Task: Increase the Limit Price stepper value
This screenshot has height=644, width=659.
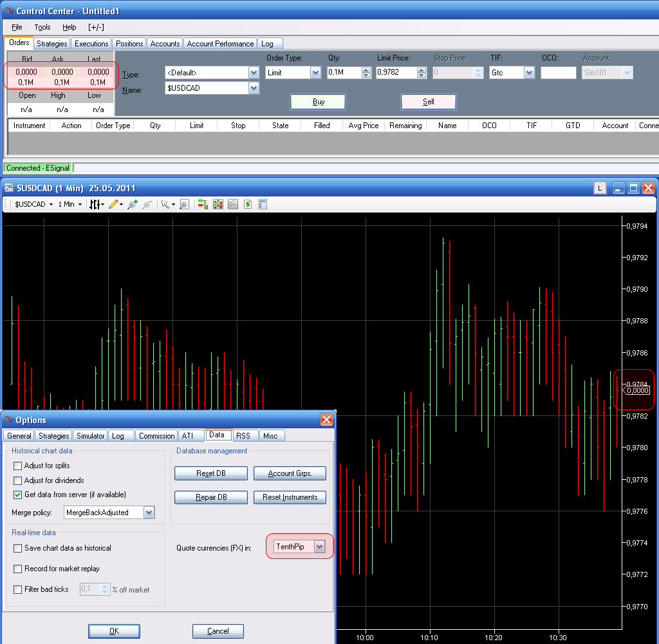Action: [422, 70]
